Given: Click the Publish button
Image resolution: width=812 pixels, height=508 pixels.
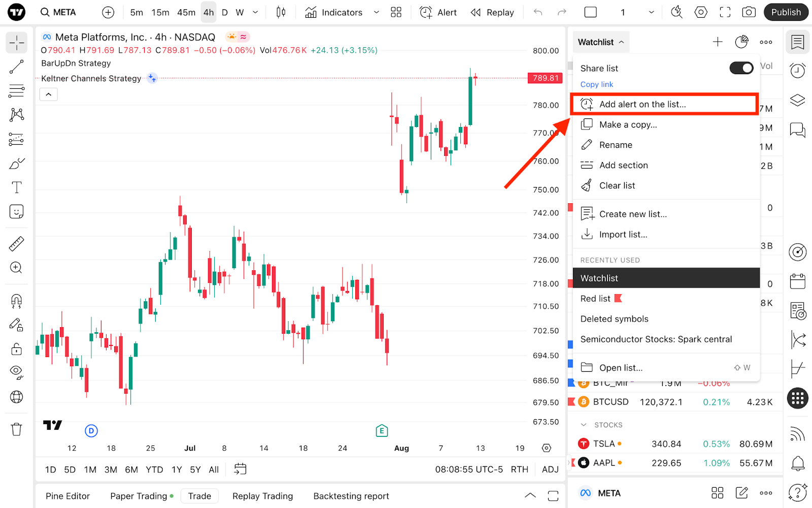Looking at the screenshot, I should click(x=786, y=12).
